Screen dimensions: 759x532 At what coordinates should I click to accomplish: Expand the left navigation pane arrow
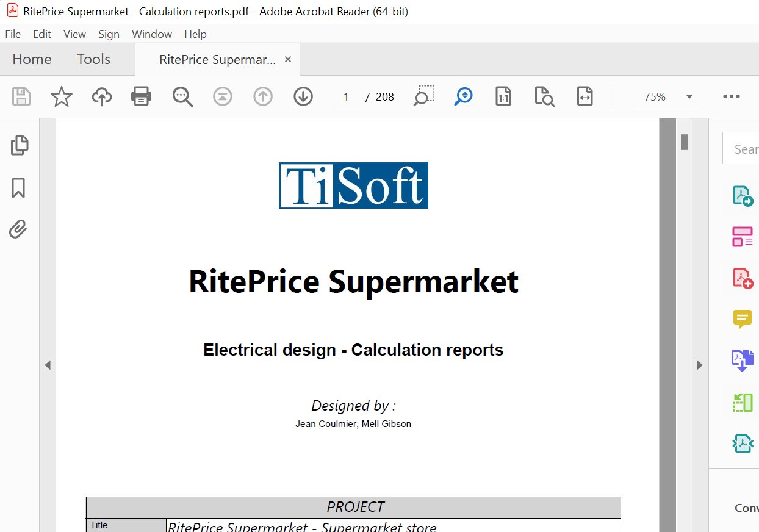tap(48, 365)
